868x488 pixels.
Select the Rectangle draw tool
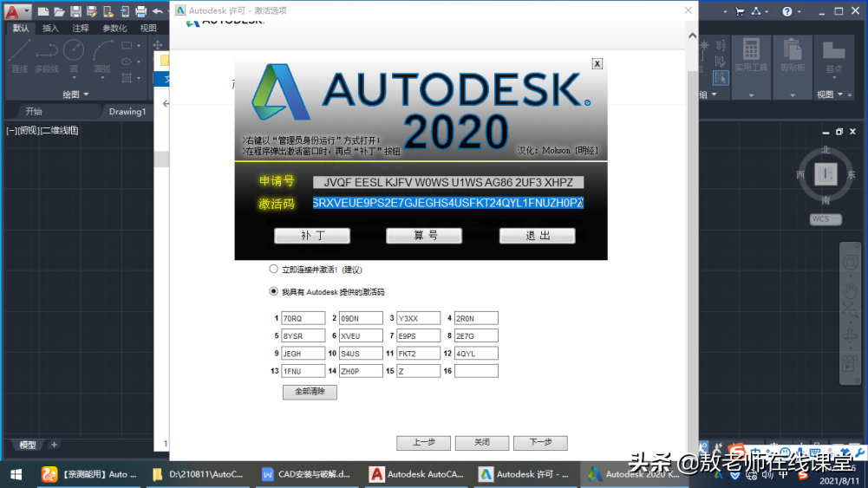click(127, 45)
